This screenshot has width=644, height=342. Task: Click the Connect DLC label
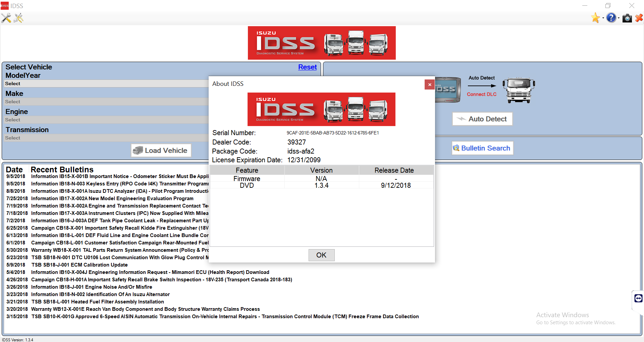click(482, 94)
